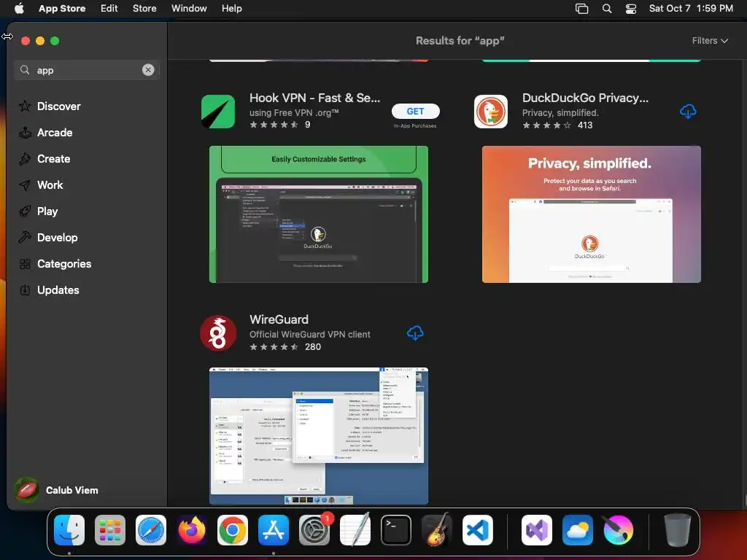Open Finder from the Dock

69,530
